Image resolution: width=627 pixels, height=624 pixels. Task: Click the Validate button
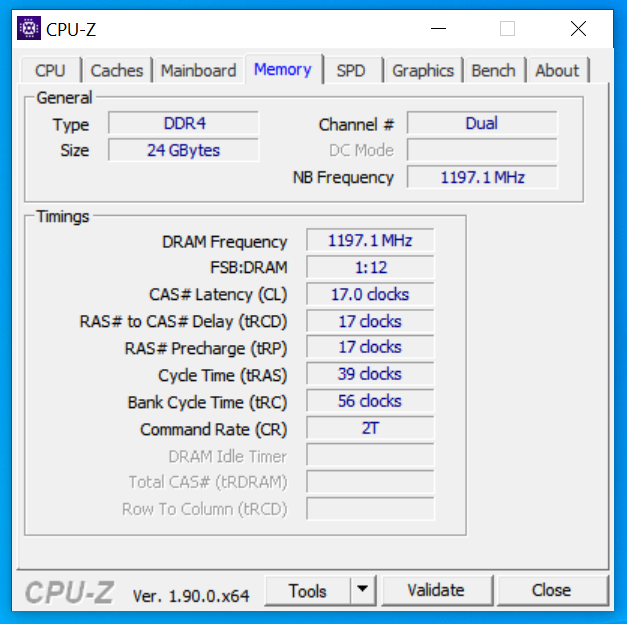click(x=436, y=590)
